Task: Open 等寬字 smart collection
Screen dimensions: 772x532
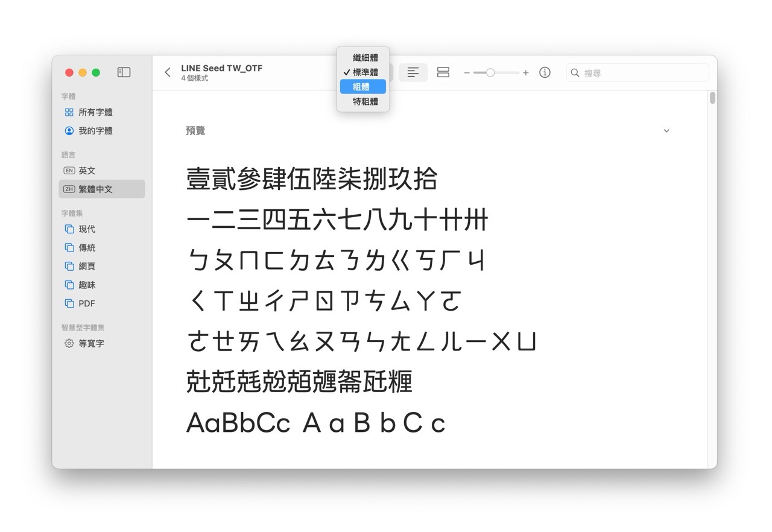Action: [102, 343]
